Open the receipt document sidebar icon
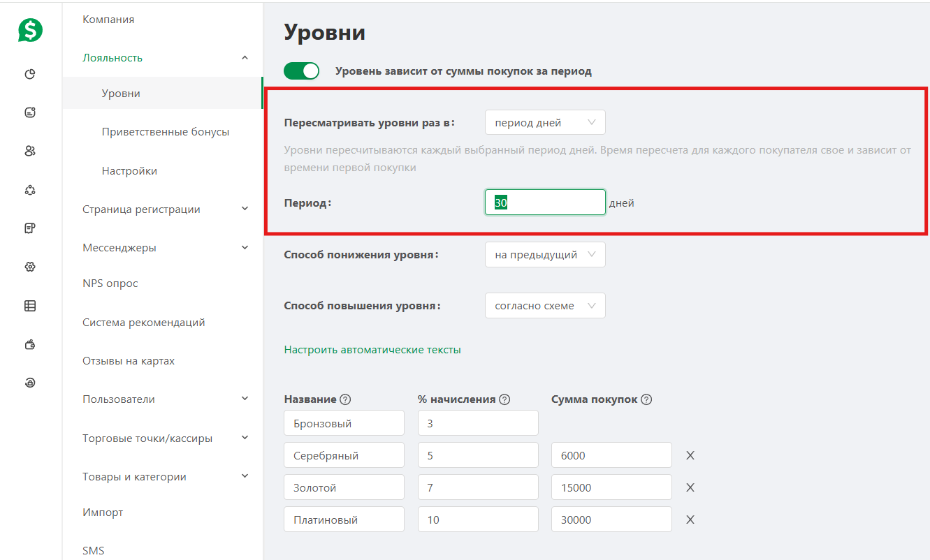The image size is (930, 560). (x=30, y=228)
